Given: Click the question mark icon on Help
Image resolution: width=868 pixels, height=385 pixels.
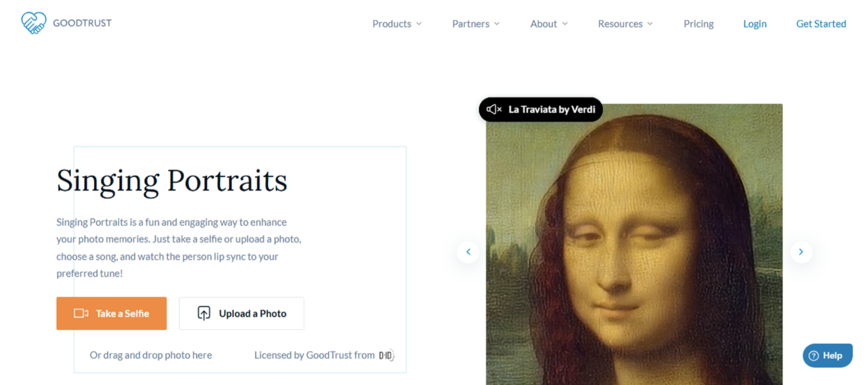Looking at the screenshot, I should pyautogui.click(x=814, y=355).
